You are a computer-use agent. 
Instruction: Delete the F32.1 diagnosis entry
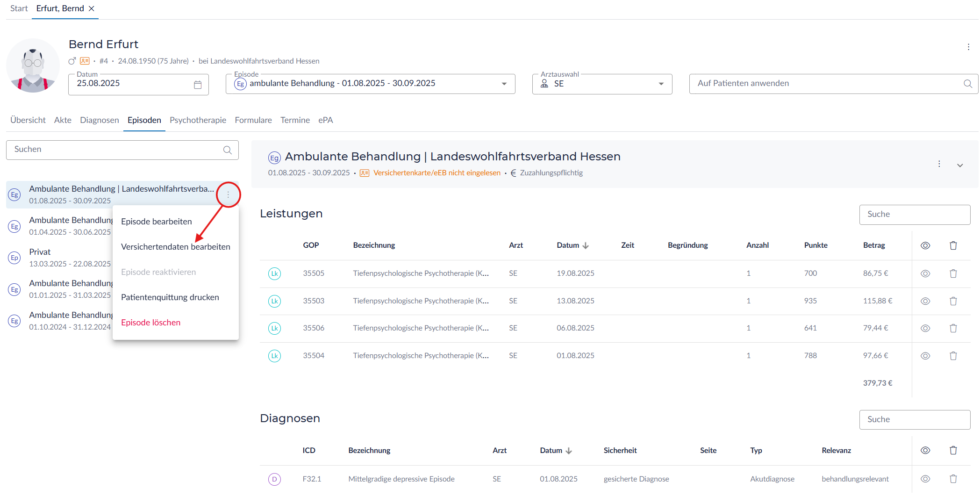(953, 479)
